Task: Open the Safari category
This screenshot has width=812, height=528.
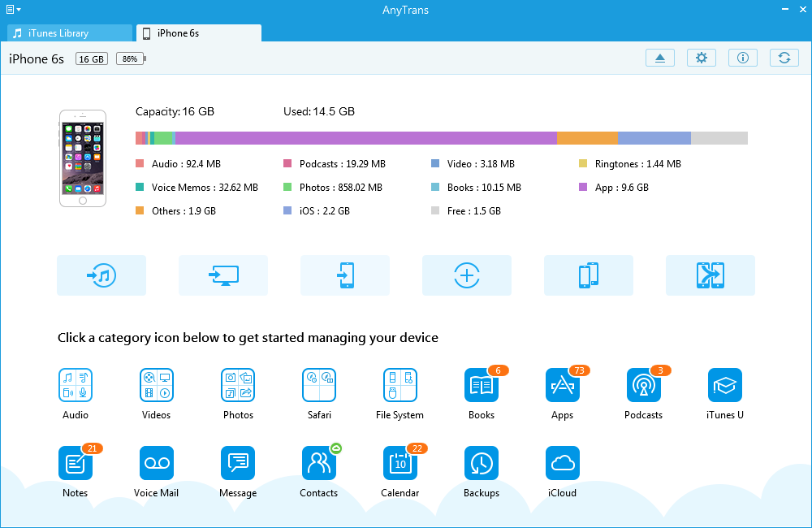Action: pos(319,385)
